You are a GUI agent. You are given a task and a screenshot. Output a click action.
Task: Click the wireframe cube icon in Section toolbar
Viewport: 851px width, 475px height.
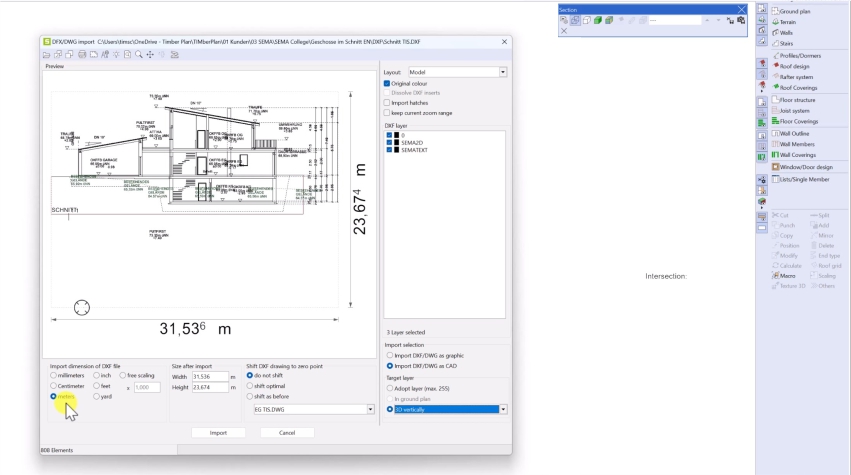[586, 20]
